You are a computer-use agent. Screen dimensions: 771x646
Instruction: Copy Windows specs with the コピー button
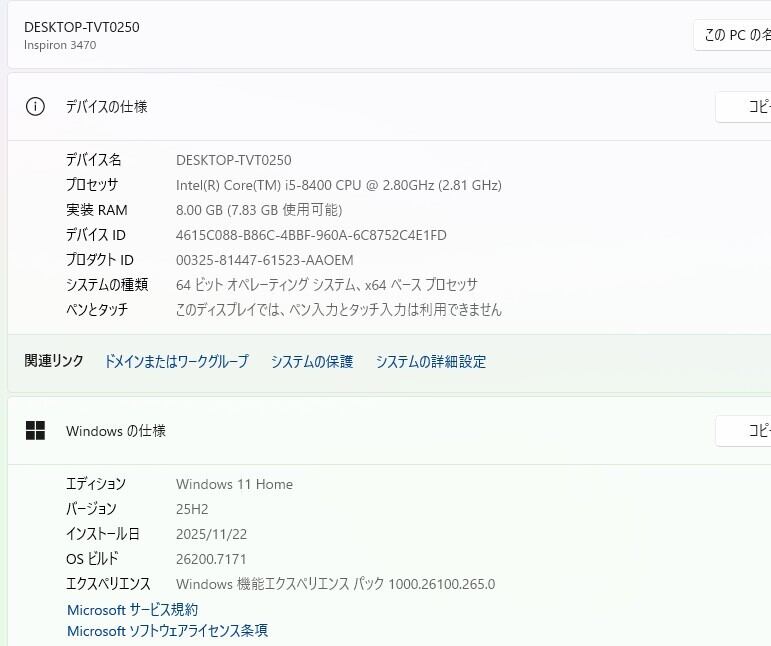pyautogui.click(x=743, y=431)
